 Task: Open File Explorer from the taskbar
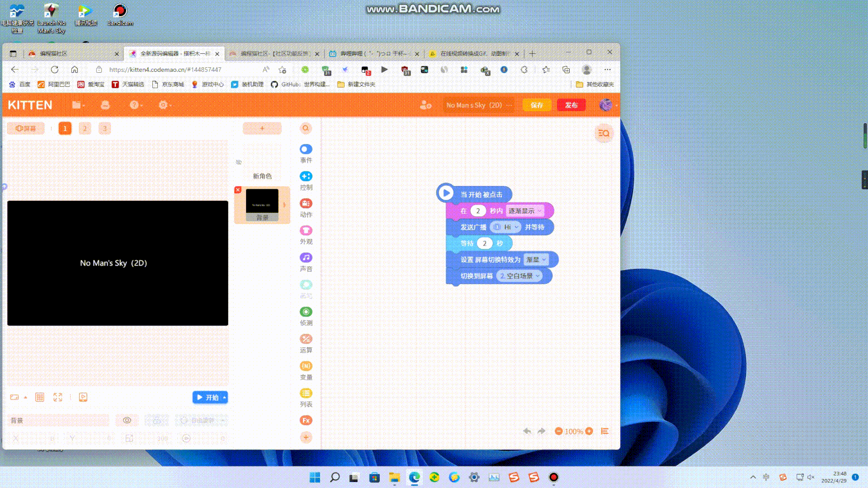[394, 477]
